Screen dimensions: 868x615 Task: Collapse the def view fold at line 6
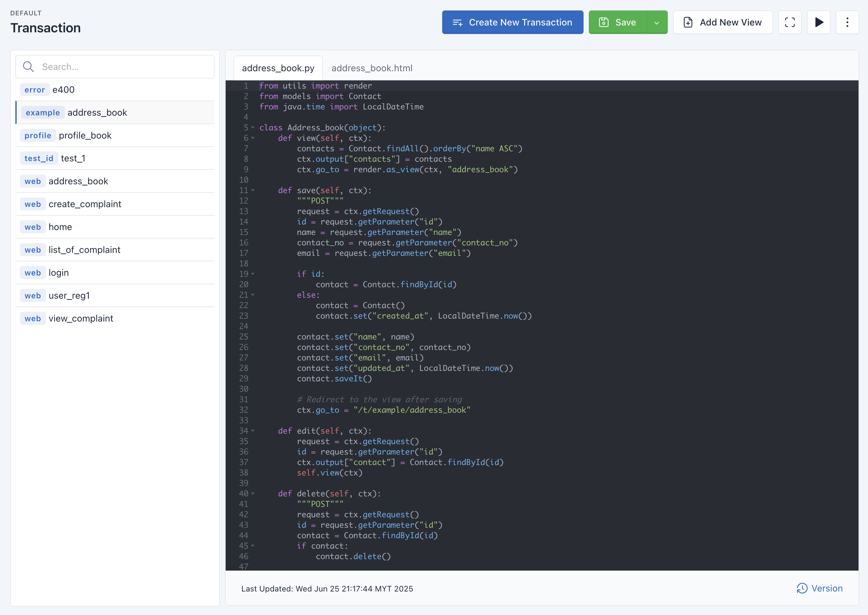point(253,138)
